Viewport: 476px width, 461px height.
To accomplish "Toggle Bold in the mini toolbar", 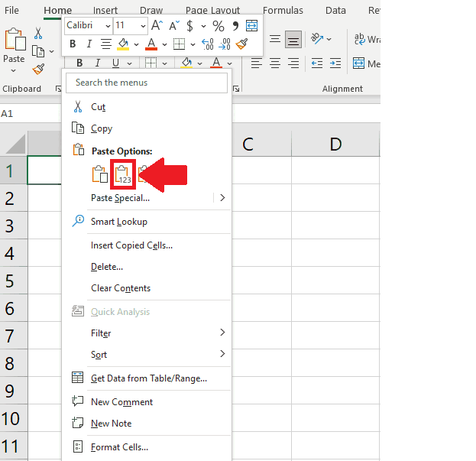I will (73, 44).
